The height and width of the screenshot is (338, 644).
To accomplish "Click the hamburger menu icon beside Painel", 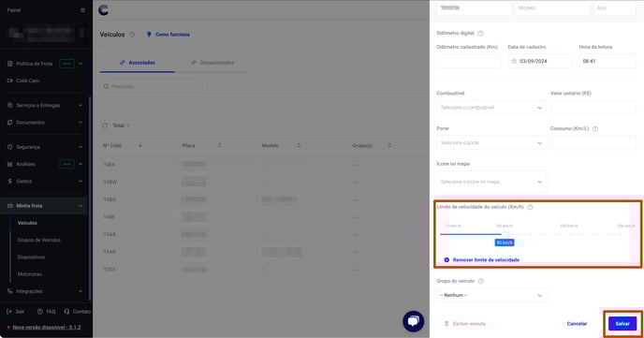I will 82,10.
